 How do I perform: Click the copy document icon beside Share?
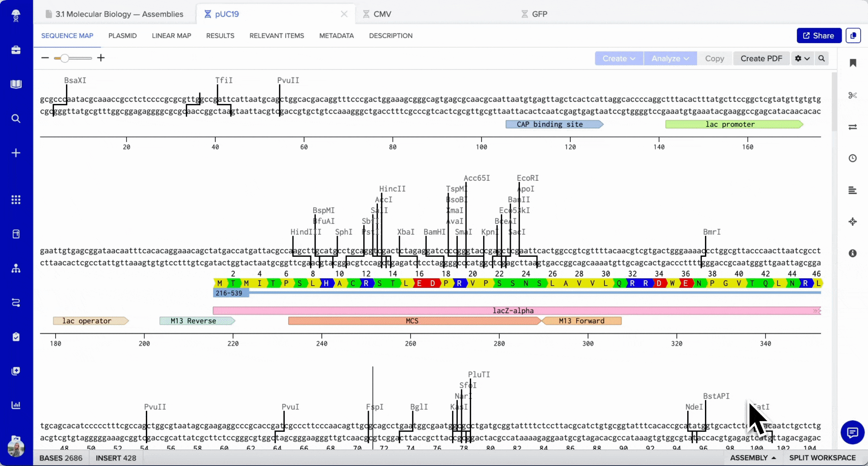pyautogui.click(x=853, y=35)
